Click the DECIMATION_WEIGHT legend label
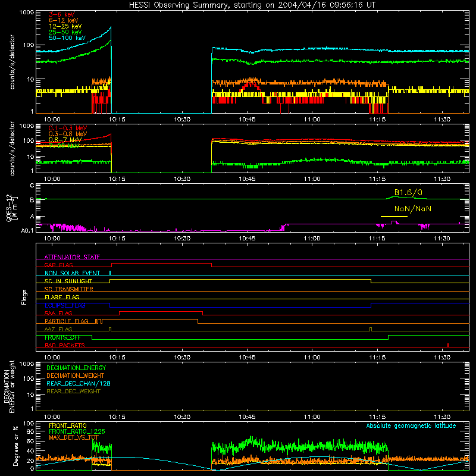This screenshot has width=476, height=476. click(76, 375)
